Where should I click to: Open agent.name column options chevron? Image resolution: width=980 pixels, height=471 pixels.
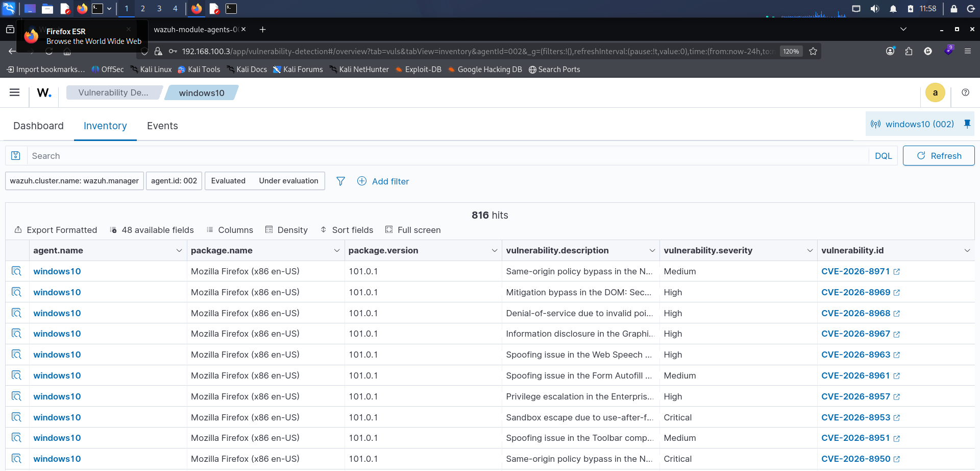coord(179,250)
